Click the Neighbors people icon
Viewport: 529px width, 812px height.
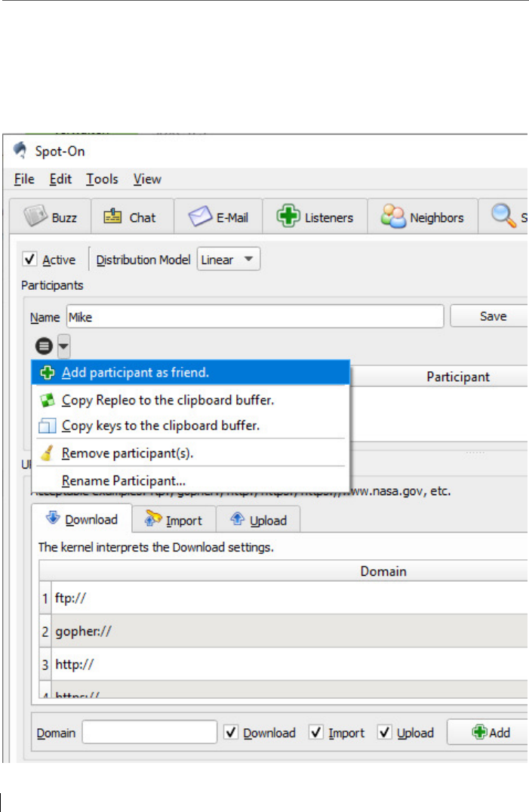coord(393,217)
